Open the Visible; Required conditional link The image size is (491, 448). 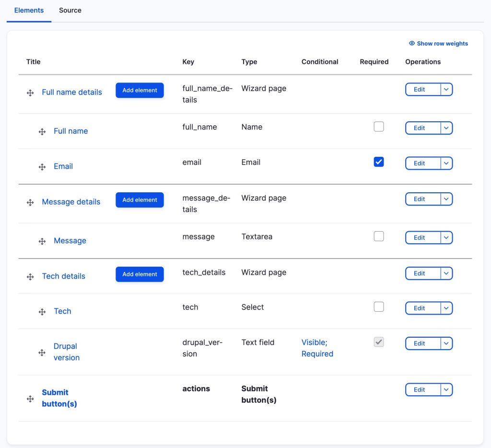point(317,348)
